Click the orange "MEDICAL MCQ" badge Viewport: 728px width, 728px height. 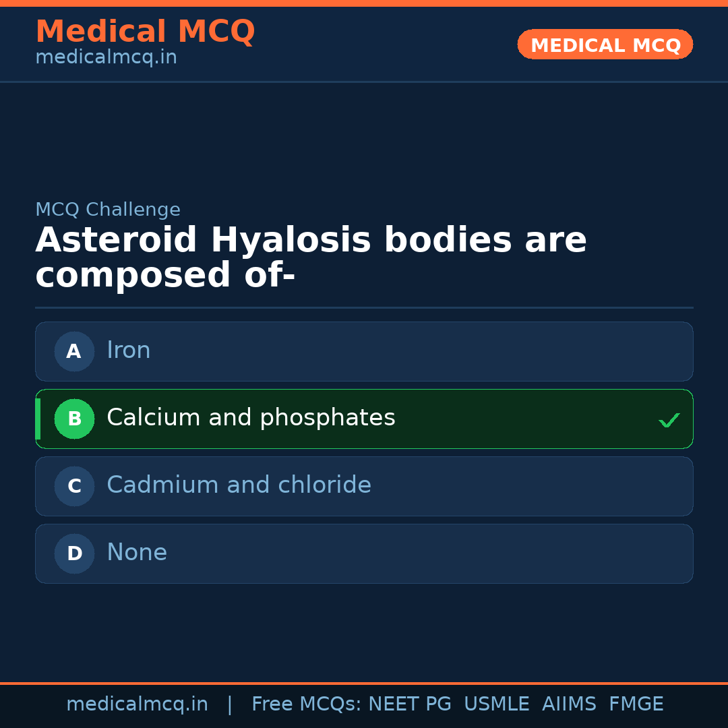point(605,45)
